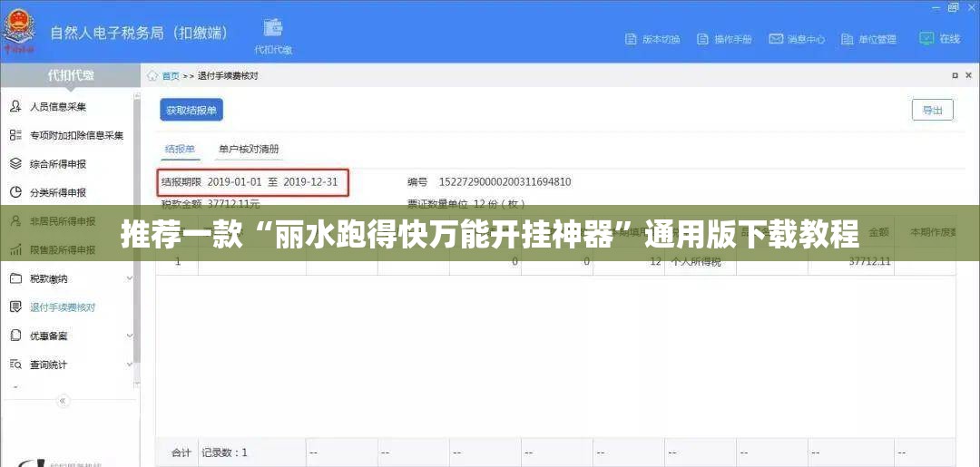Image resolution: width=980 pixels, height=467 pixels.
Task: Open 查询统计 menu item
Action: point(48,365)
